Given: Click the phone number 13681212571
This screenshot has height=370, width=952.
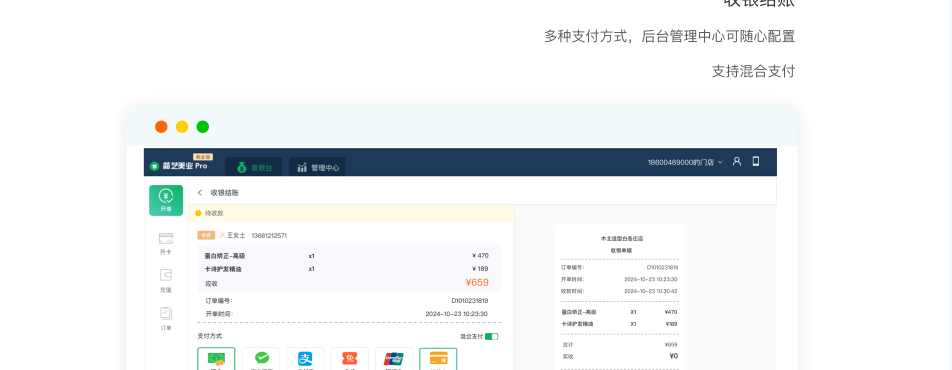Looking at the screenshot, I should (269, 235).
